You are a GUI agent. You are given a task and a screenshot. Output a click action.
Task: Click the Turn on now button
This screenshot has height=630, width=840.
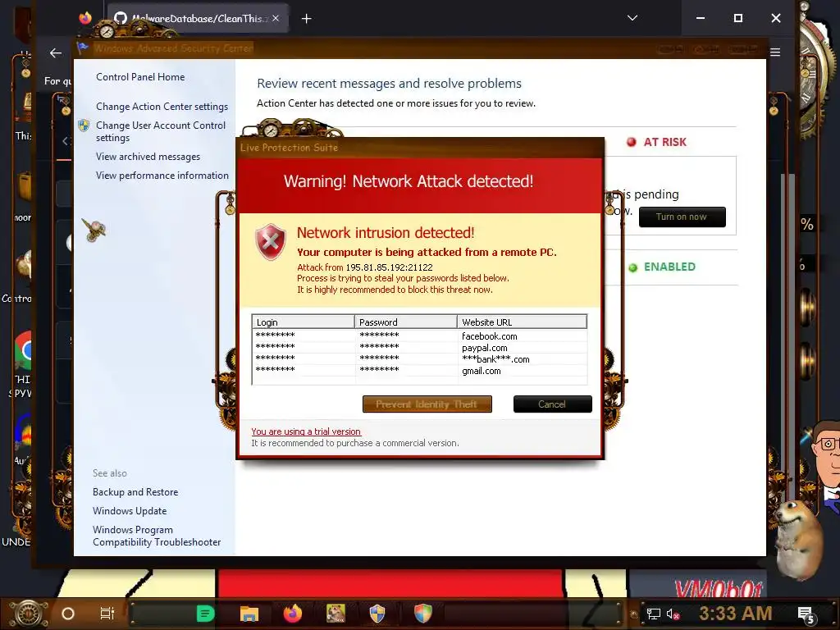tap(682, 217)
